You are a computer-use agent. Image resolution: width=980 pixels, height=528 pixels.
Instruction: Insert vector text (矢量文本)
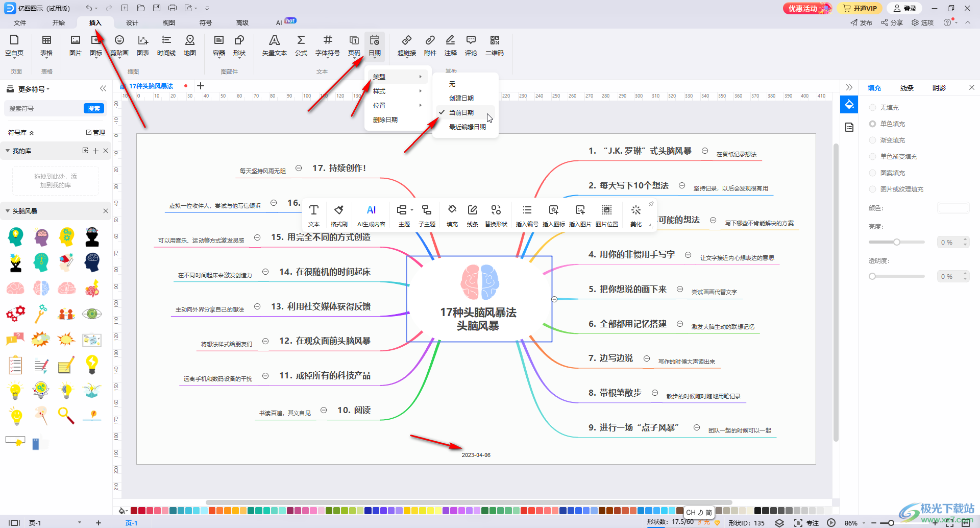[275, 45]
